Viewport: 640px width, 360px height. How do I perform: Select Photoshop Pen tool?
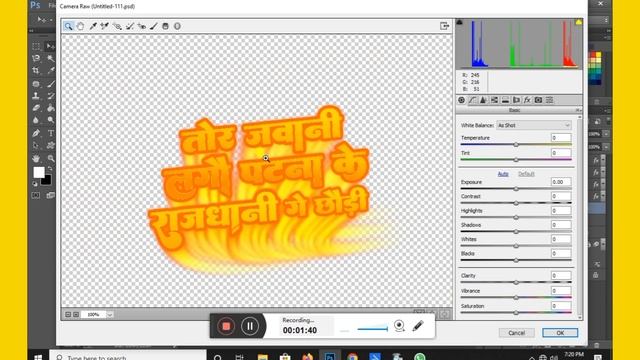pyautogui.click(x=36, y=133)
